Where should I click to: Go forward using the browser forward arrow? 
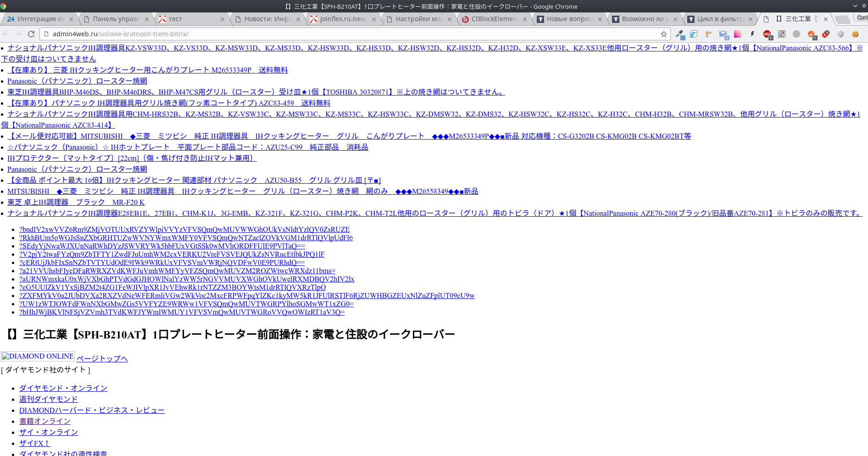point(18,34)
